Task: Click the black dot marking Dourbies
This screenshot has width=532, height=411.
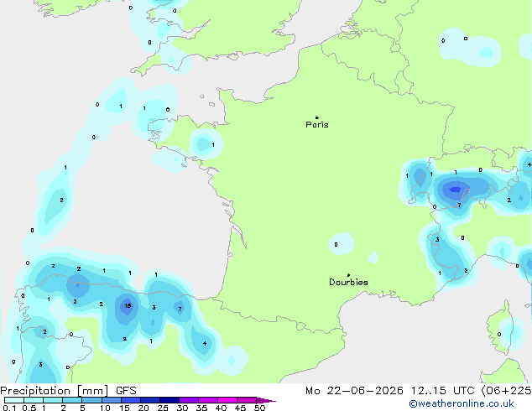Action: coord(348,275)
